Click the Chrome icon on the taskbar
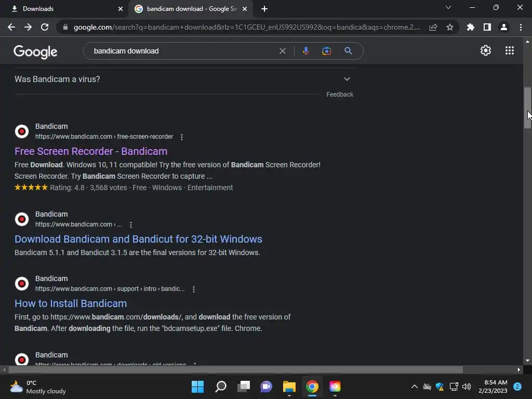The image size is (532, 399). point(312,387)
